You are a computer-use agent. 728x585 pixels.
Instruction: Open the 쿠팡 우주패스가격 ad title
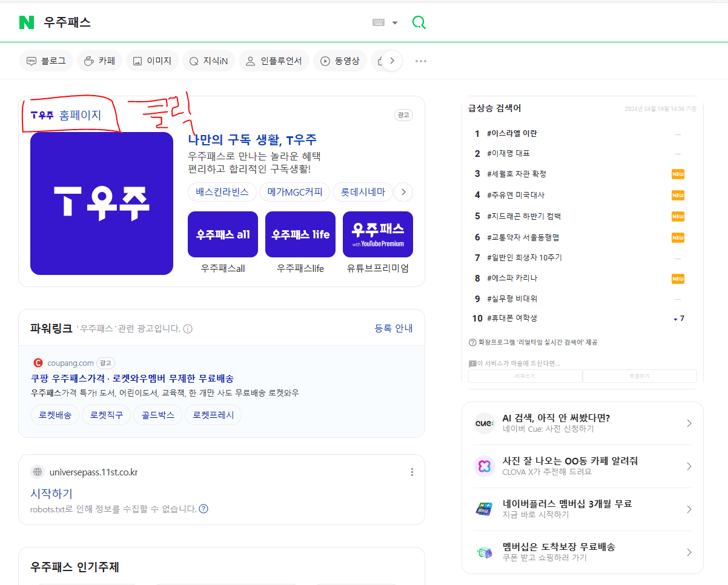click(132, 378)
